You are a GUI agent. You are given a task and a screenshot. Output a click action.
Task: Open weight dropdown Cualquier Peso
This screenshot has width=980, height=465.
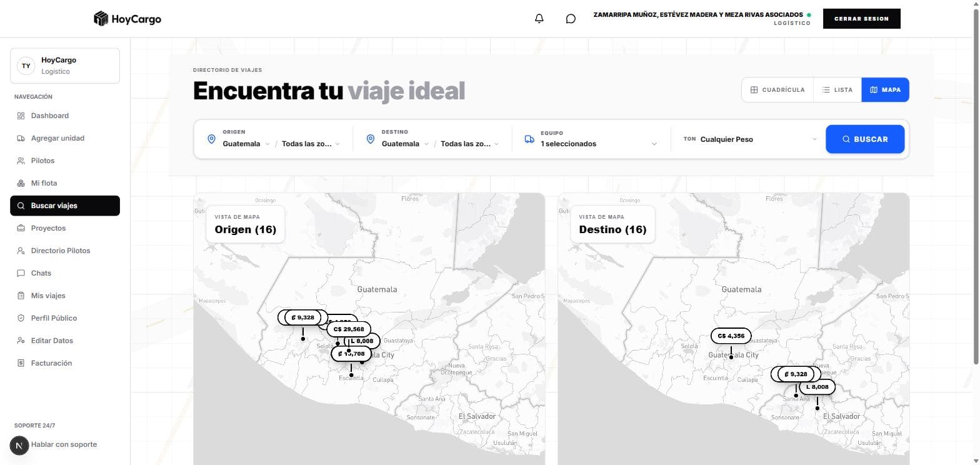pyautogui.click(x=758, y=139)
